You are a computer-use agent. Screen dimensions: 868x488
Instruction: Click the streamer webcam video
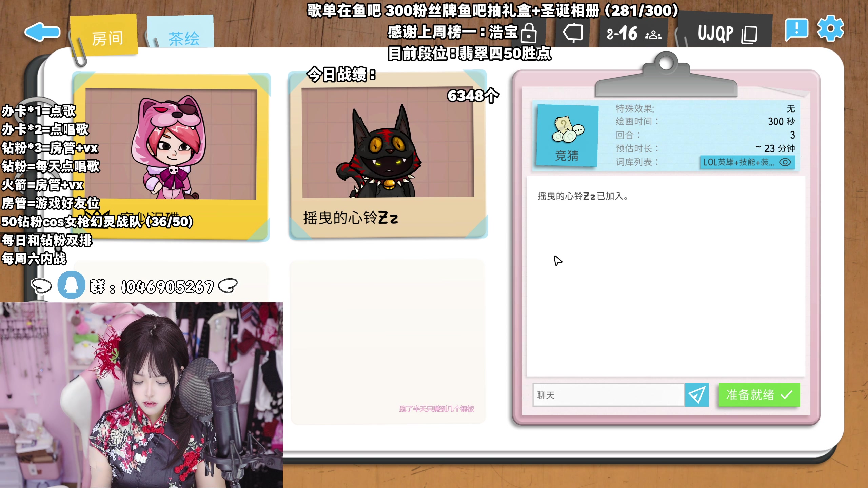pos(141,395)
